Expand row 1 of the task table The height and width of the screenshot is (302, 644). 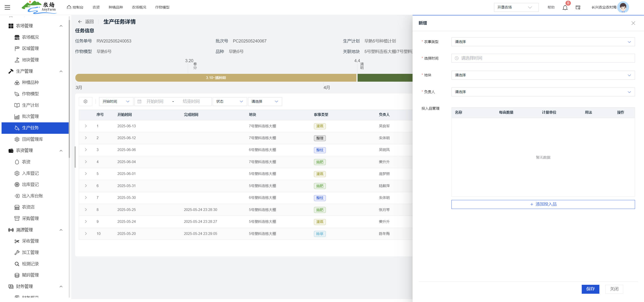coord(86,126)
